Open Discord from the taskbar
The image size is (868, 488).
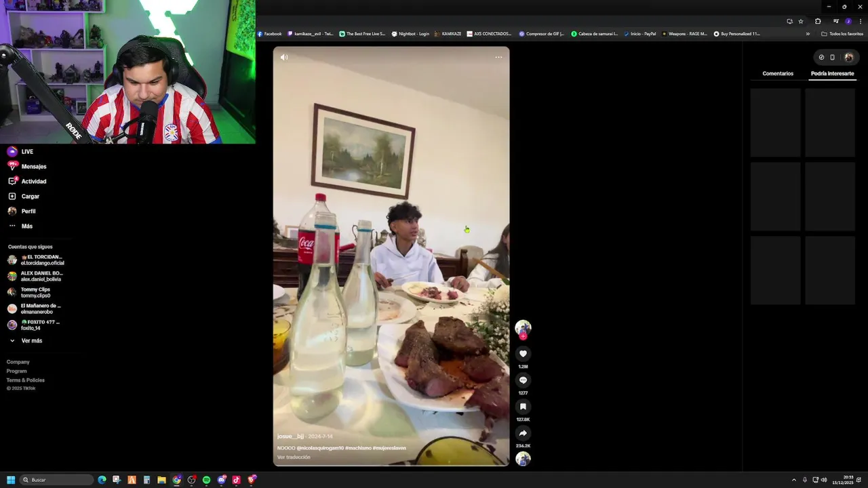[x=221, y=480]
